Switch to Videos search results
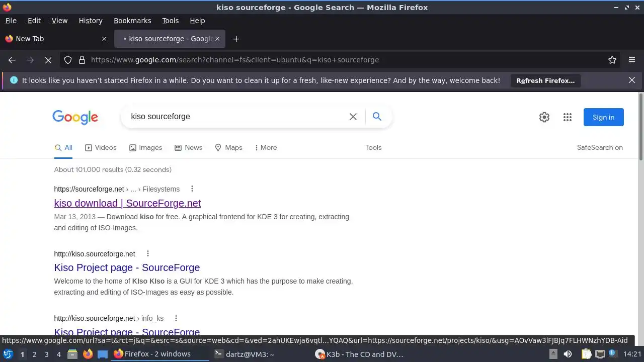The height and width of the screenshot is (362, 644). coord(101,147)
